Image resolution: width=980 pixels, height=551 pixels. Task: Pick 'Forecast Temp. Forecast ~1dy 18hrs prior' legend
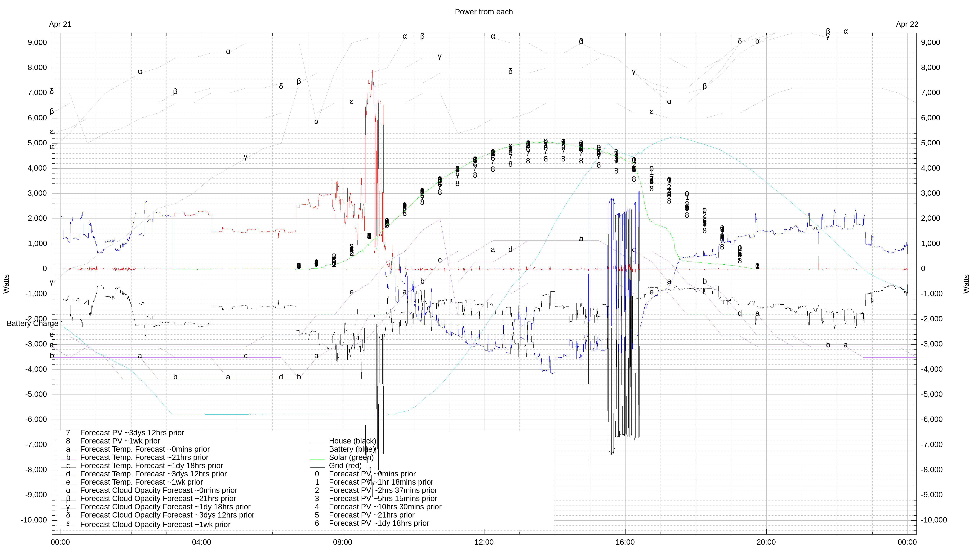click(151, 466)
